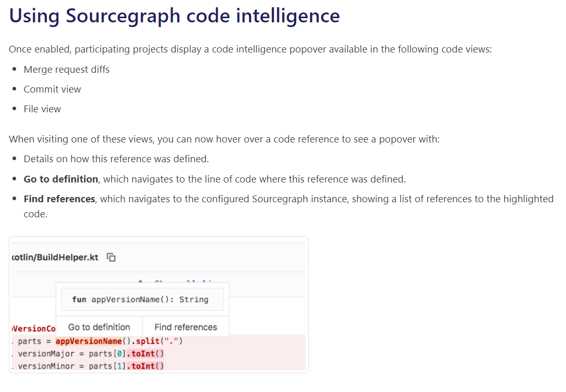
Task: Click the 'fun appVersionName(): String' definition box
Action: coord(142,299)
